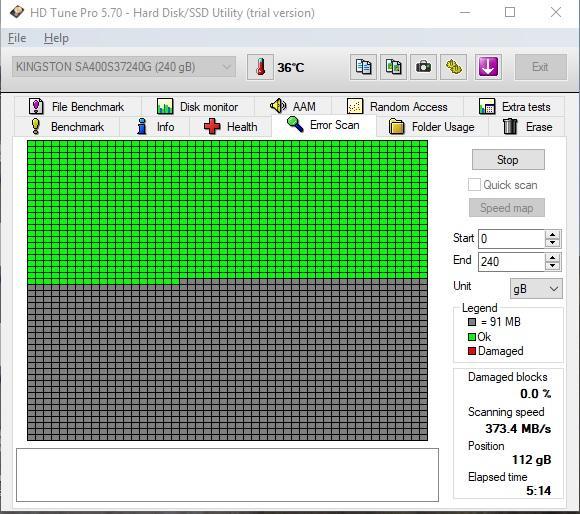Click the camera save screenshot icon
This screenshot has width=580, height=514.
click(x=423, y=67)
